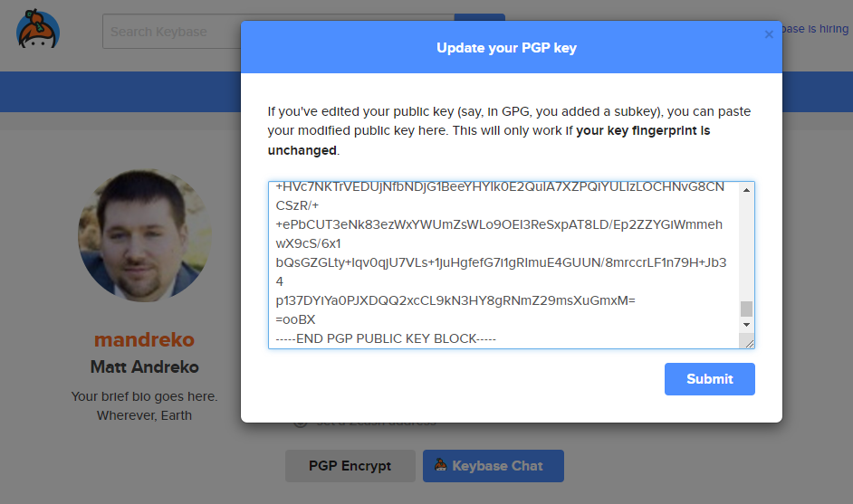The width and height of the screenshot is (853, 504).
Task: Click the mandreko username
Action: 145,340
